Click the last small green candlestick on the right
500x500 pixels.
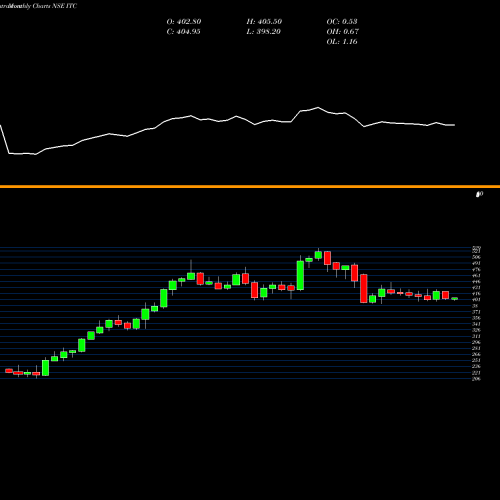[455, 299]
